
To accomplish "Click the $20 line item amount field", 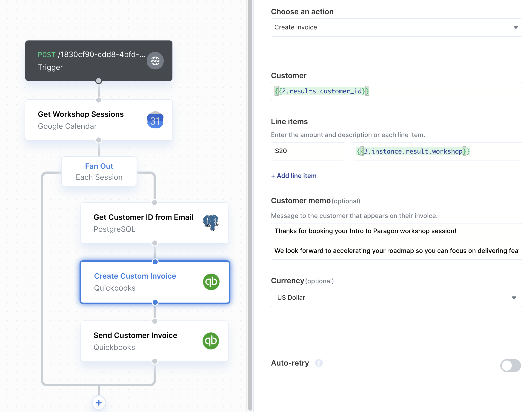I will (308, 151).
